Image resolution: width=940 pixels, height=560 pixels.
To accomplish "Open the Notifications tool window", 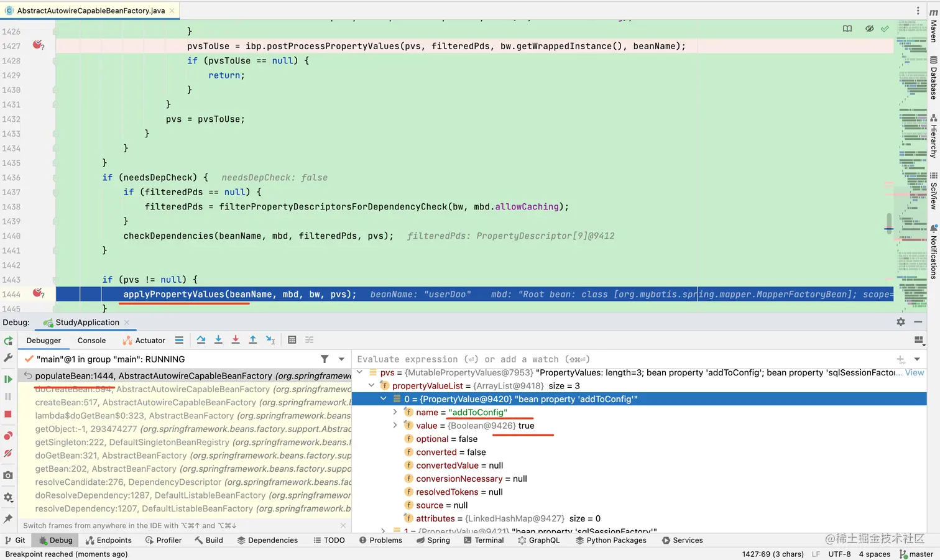I will [x=933, y=251].
